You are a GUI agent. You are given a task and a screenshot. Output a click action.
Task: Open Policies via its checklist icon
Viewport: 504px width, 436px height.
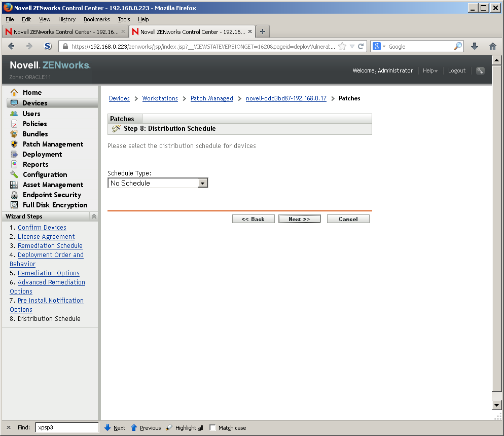[14, 124]
